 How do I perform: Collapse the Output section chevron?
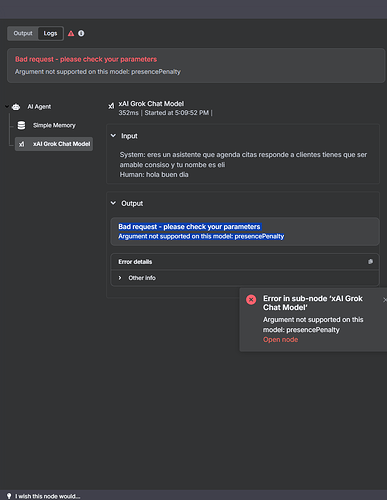[x=113, y=203]
